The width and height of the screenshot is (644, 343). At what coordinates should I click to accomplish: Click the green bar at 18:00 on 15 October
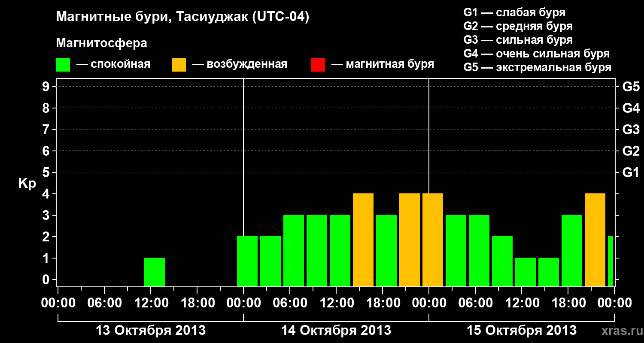[572, 250]
